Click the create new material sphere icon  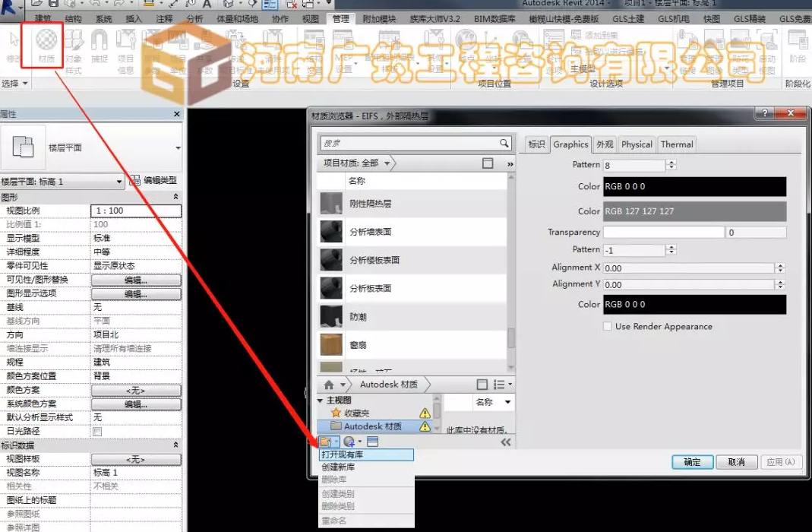(x=349, y=442)
